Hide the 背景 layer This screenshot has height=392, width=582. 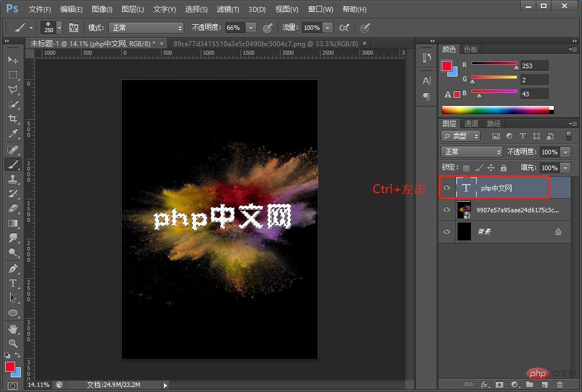tap(447, 231)
